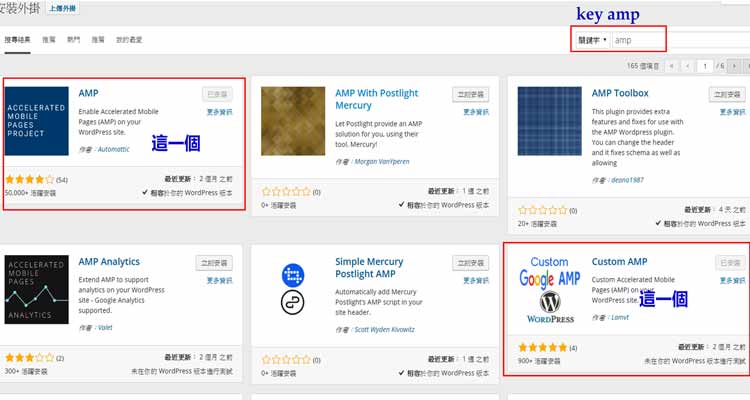This screenshot has width=750, height=400.
Task: Open author link Volet
Action: (105, 328)
